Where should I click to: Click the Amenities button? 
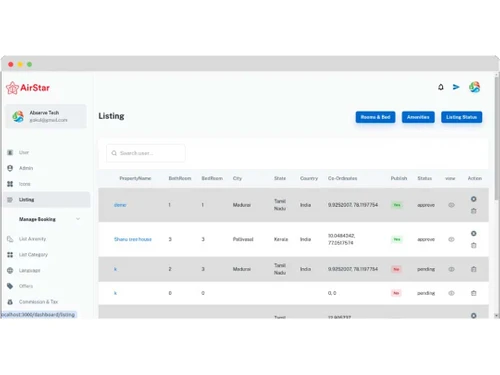(x=418, y=117)
